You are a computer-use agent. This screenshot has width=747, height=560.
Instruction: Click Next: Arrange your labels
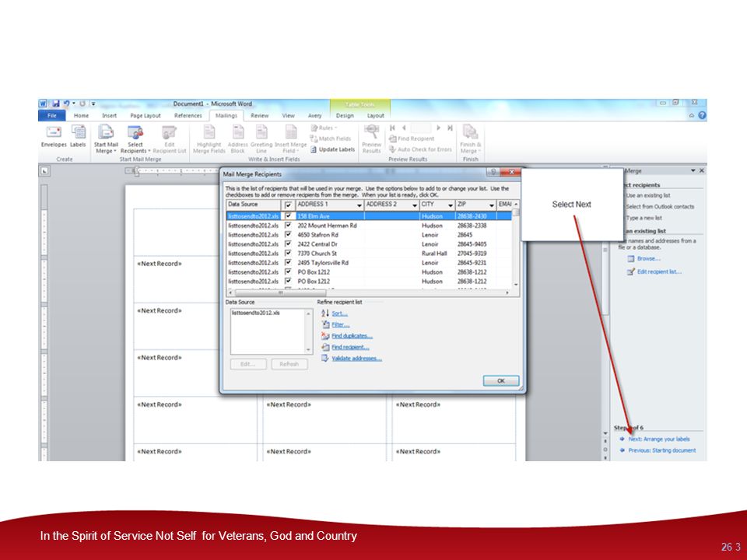658,439
